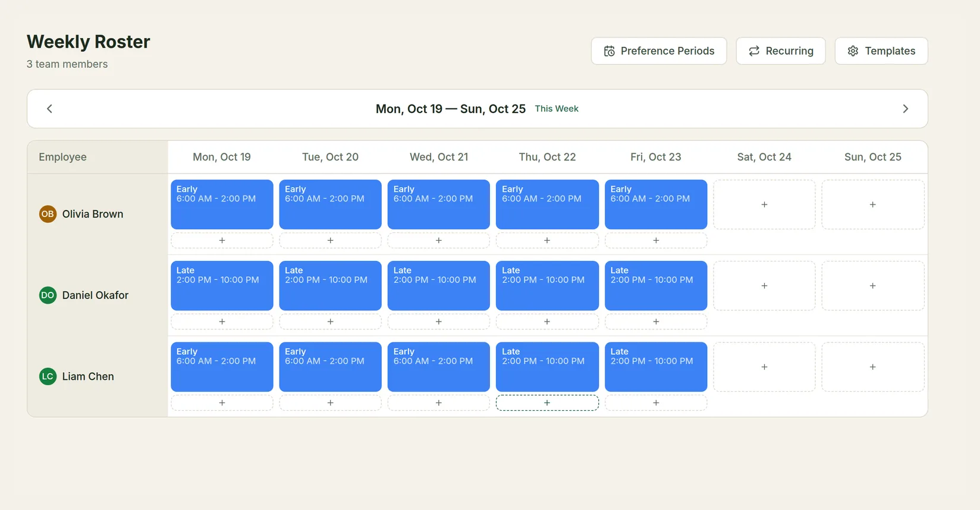This screenshot has width=980, height=510.
Task: Select the Daniel Okafor employee name
Action: pos(95,295)
